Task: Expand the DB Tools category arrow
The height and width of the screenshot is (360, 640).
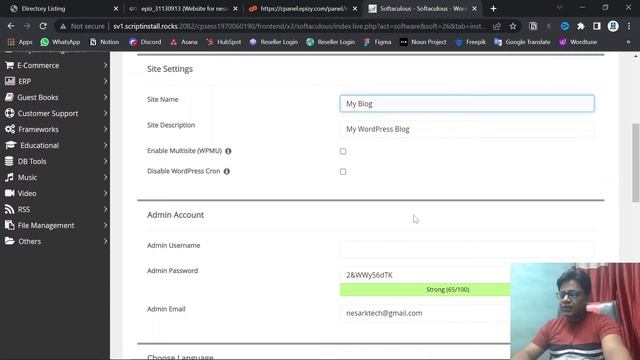Action: click(x=105, y=161)
